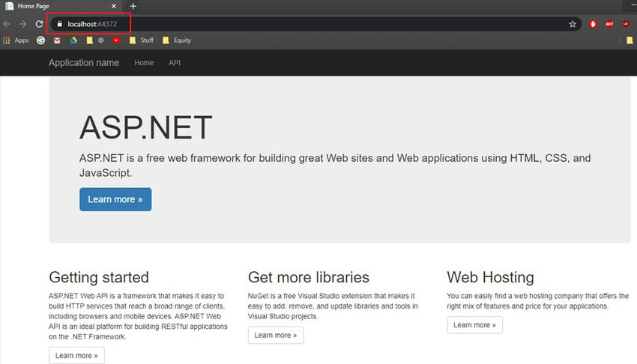The width and height of the screenshot is (637, 364).
Task: Open the Google bookmark
Action: (x=40, y=40)
